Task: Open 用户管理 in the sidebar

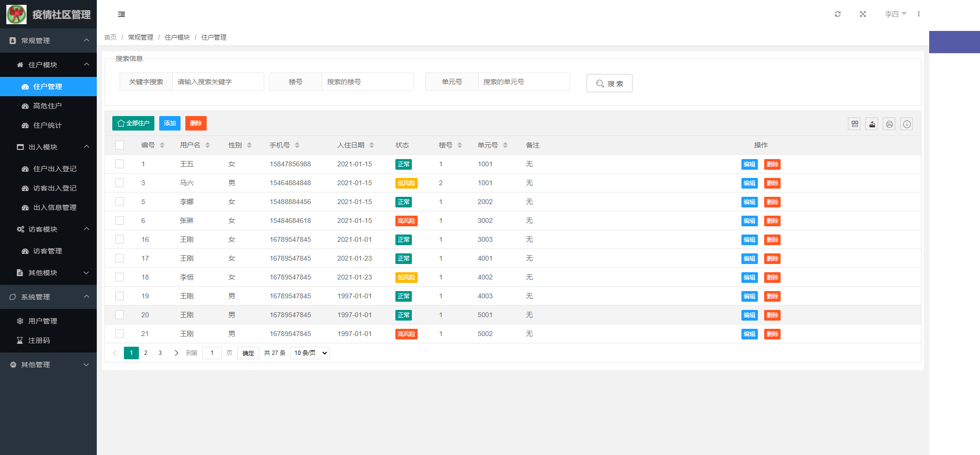Action: pyautogui.click(x=48, y=321)
